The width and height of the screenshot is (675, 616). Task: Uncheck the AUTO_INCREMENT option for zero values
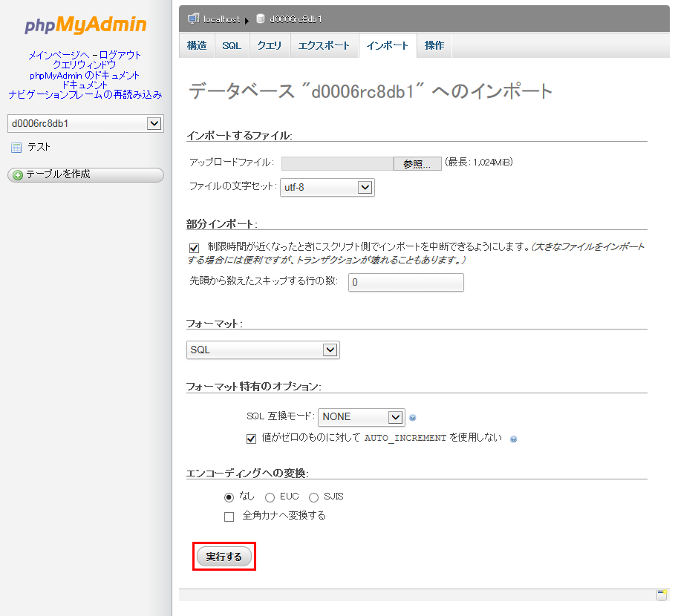point(252,439)
